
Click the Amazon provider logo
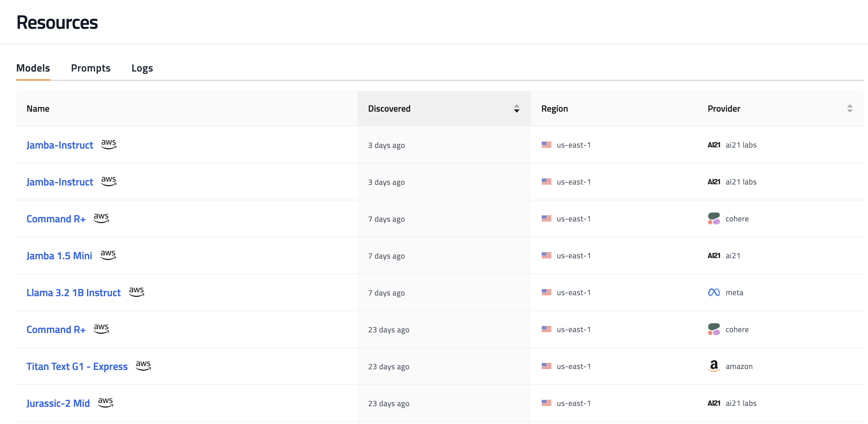pos(714,366)
